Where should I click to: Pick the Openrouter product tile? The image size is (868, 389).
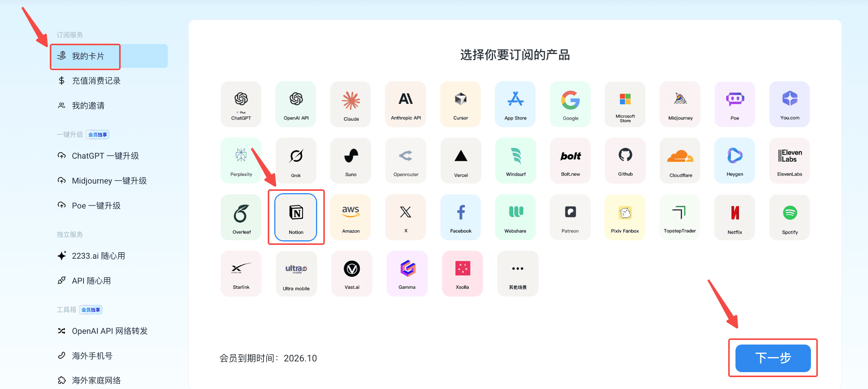pos(406,161)
